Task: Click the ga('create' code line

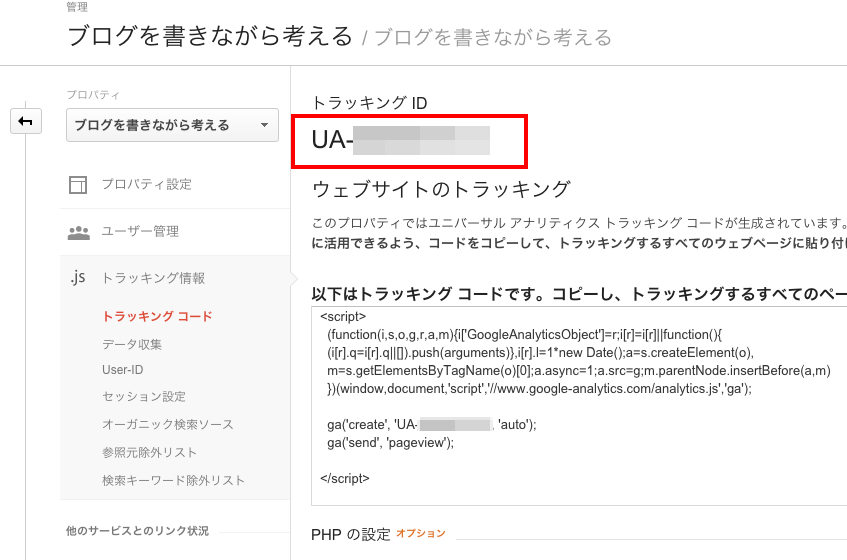Action: click(432, 424)
